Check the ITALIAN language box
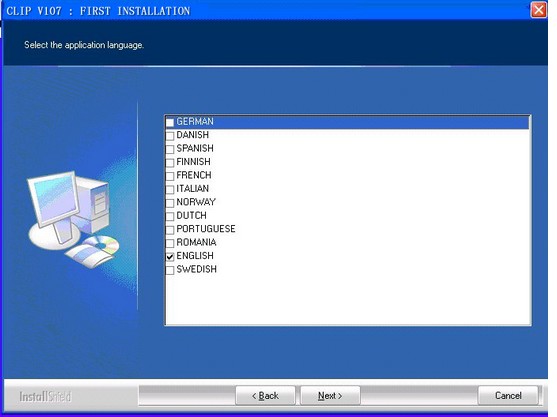The height and width of the screenshot is (417, 557). point(170,190)
